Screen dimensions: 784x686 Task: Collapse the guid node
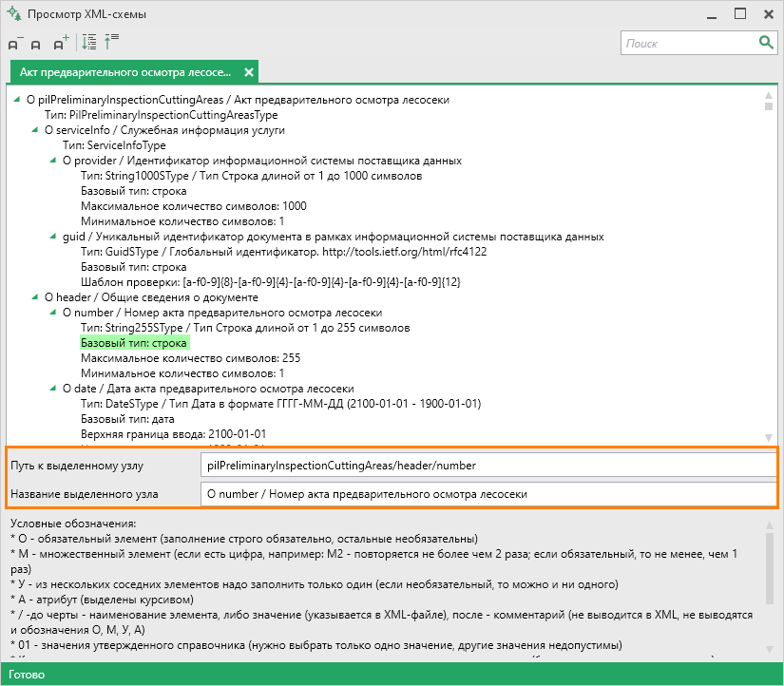[52, 236]
